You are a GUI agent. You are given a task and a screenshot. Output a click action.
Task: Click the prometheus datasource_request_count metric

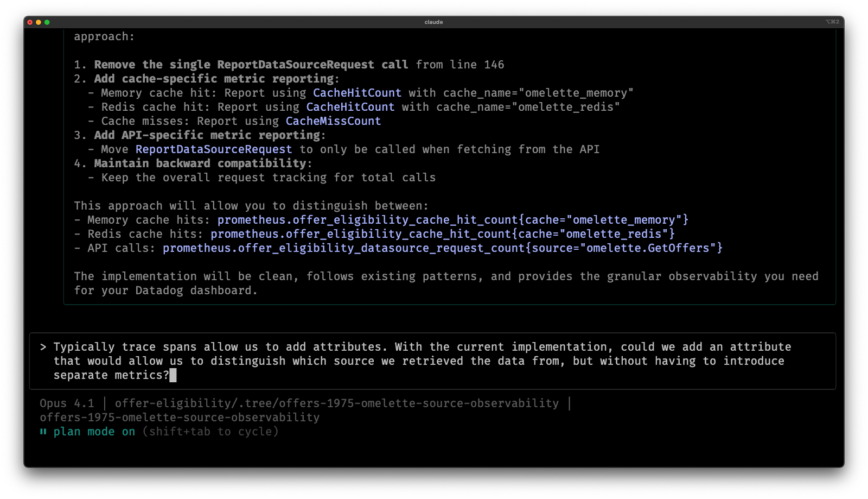tap(442, 248)
